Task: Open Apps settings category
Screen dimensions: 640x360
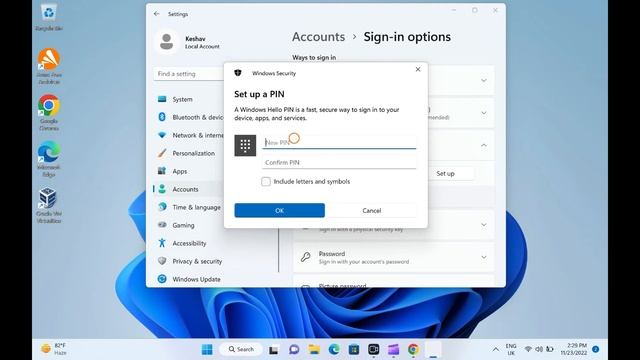Action: (180, 171)
